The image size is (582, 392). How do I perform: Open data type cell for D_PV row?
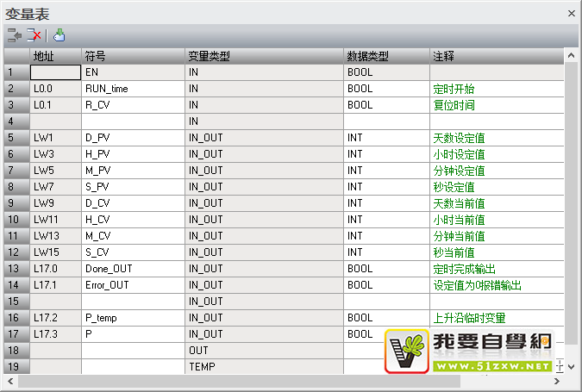click(x=386, y=138)
